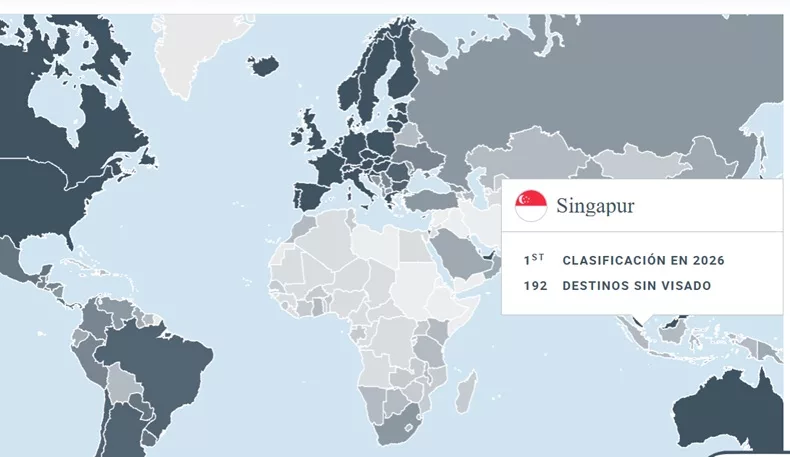790x457 pixels.
Task: Select South Africa on the map
Action: (398, 428)
